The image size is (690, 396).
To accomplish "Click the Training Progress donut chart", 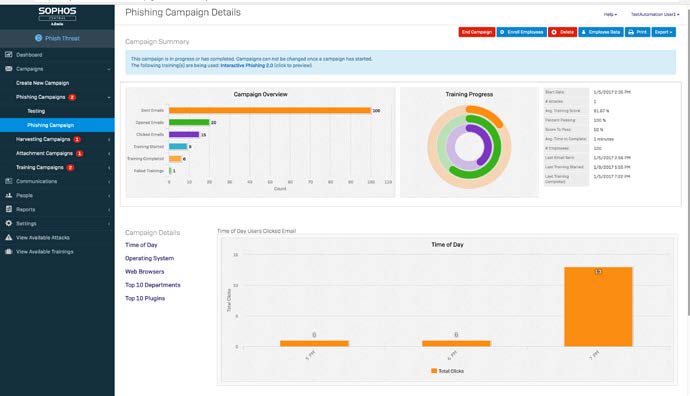I will (x=469, y=147).
